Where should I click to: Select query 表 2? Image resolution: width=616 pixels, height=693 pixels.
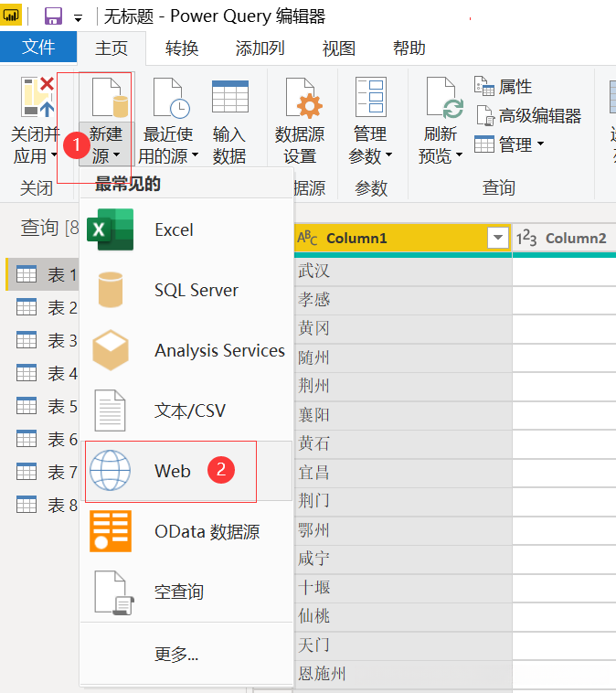[43, 307]
